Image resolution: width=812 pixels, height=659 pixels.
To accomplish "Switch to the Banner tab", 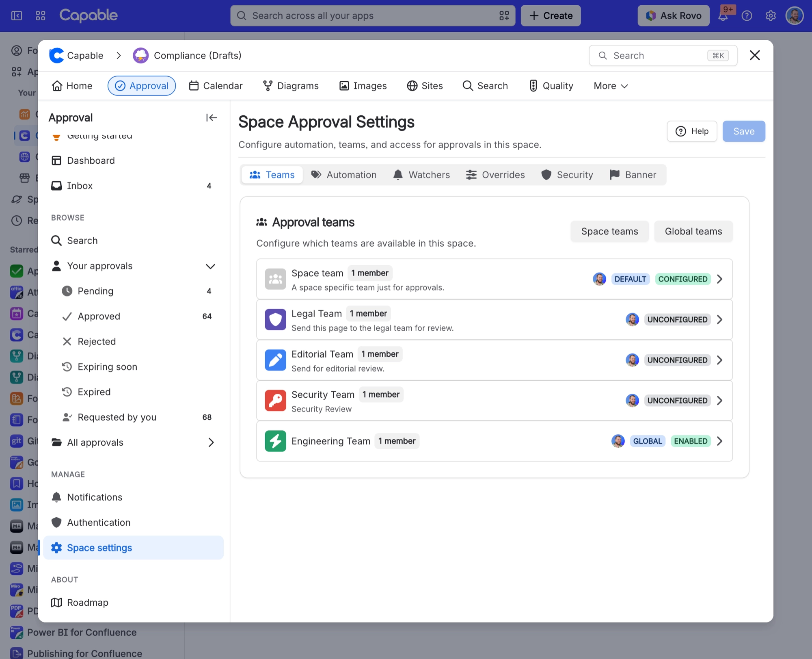I will [x=633, y=175].
